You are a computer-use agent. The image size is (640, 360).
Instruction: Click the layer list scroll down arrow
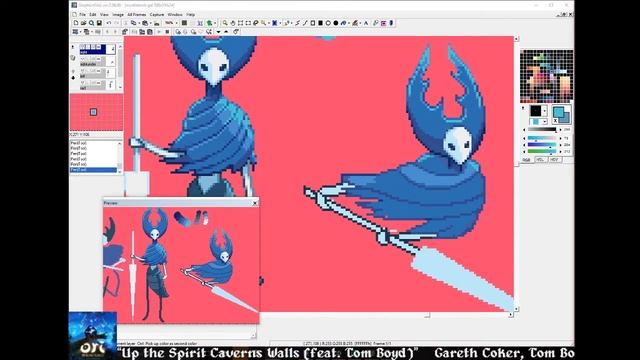tap(120, 87)
